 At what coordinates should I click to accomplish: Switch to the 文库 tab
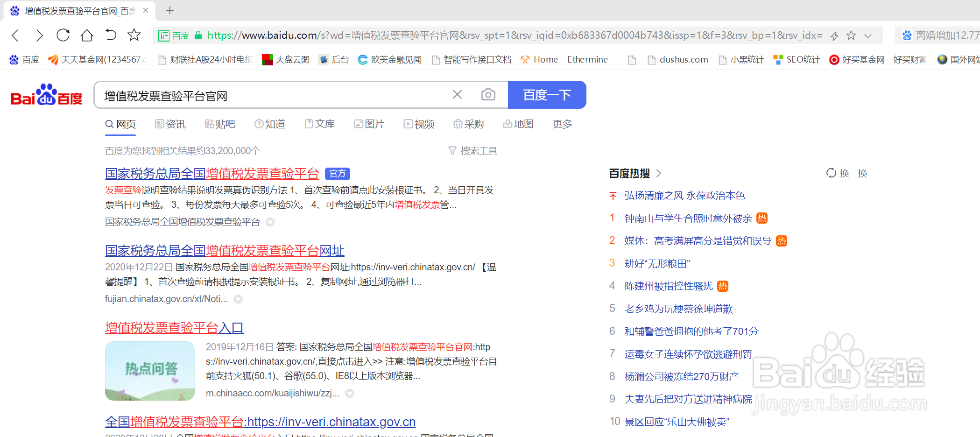click(x=319, y=124)
